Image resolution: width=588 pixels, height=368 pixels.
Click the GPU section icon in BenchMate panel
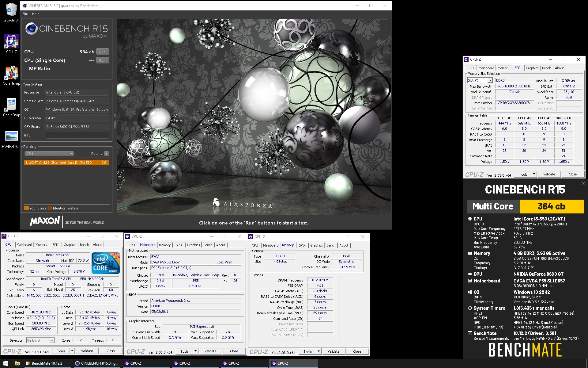coord(470,274)
